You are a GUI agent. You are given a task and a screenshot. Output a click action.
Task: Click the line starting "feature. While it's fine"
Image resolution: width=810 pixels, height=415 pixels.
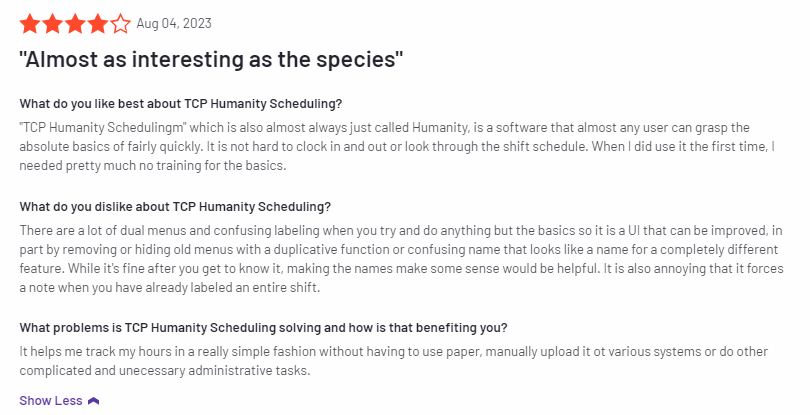click(x=398, y=269)
